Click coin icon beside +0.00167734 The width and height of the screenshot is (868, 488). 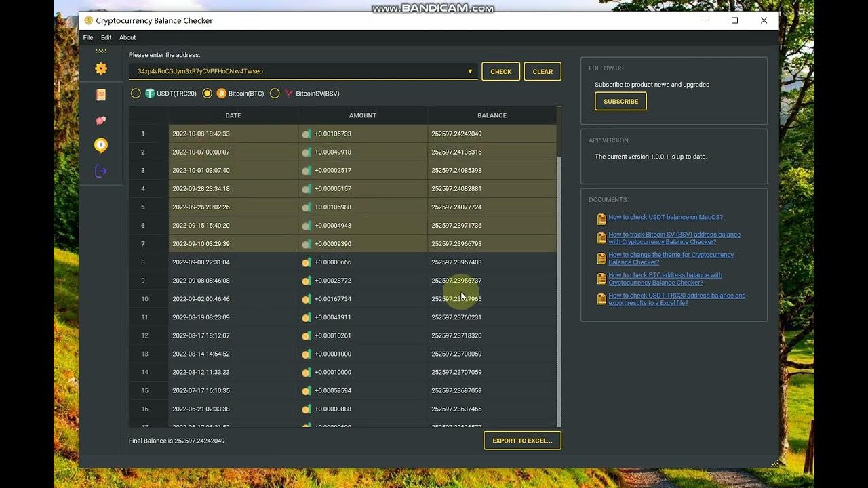click(x=307, y=299)
